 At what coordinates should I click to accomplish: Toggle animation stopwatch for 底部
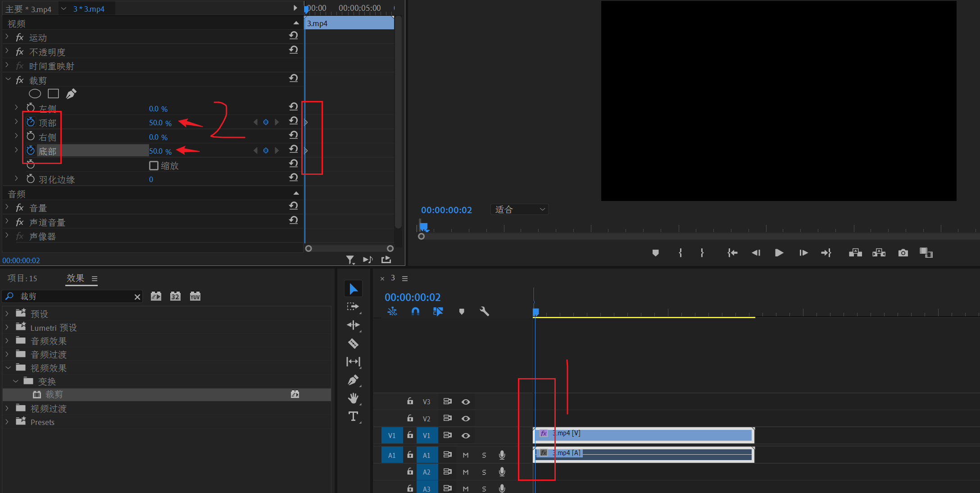tap(31, 151)
